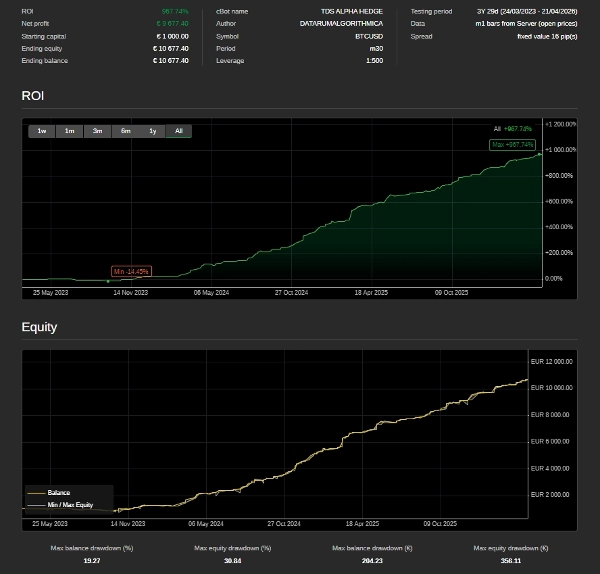Viewport: 600px width, 574px height.
Task: Click the Balance legend entry
Action: pos(59,492)
